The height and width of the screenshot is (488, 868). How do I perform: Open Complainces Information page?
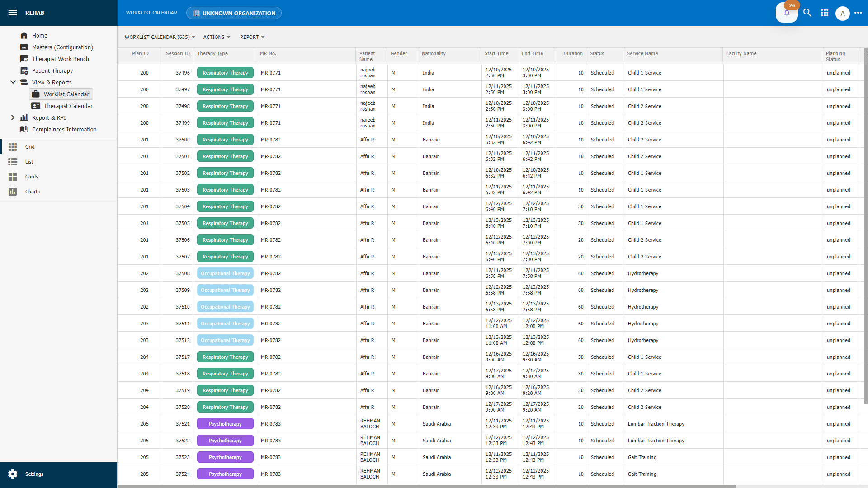pos(64,129)
